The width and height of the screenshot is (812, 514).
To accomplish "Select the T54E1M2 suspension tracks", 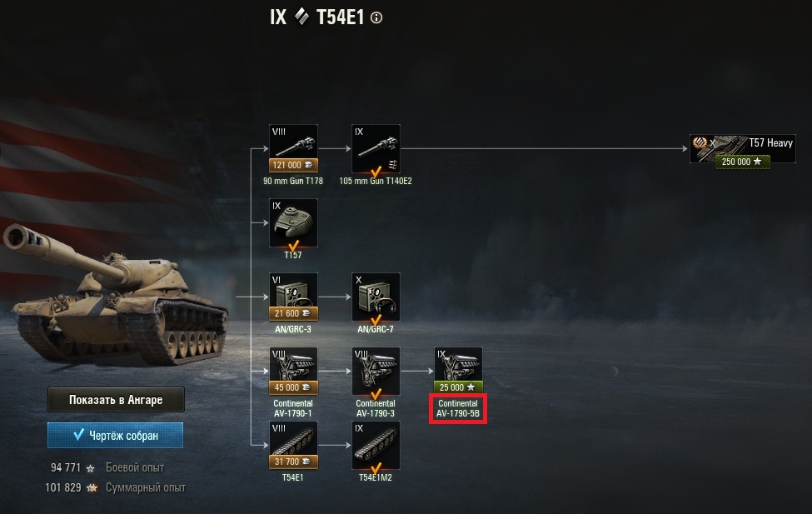I will [x=376, y=445].
